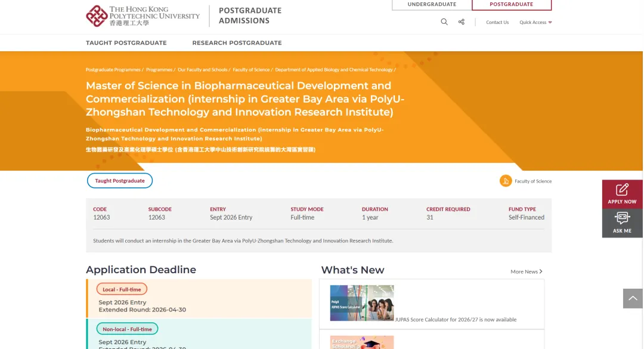
Task: Switch to the Undergraduate tab
Action: 432,5
